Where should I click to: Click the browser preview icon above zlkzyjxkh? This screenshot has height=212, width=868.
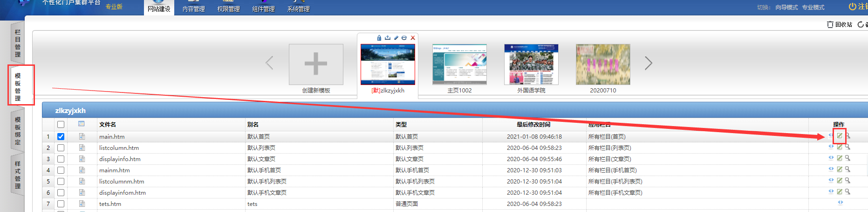pos(404,38)
